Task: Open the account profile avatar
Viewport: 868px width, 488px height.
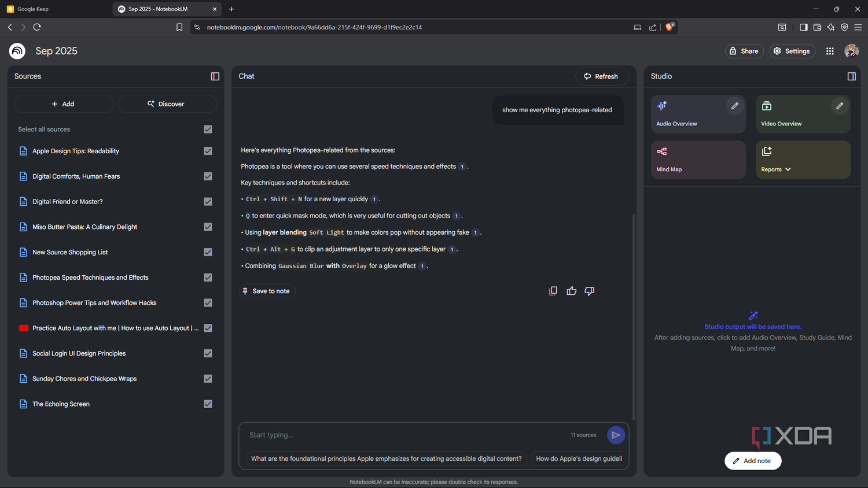Action: tap(851, 51)
